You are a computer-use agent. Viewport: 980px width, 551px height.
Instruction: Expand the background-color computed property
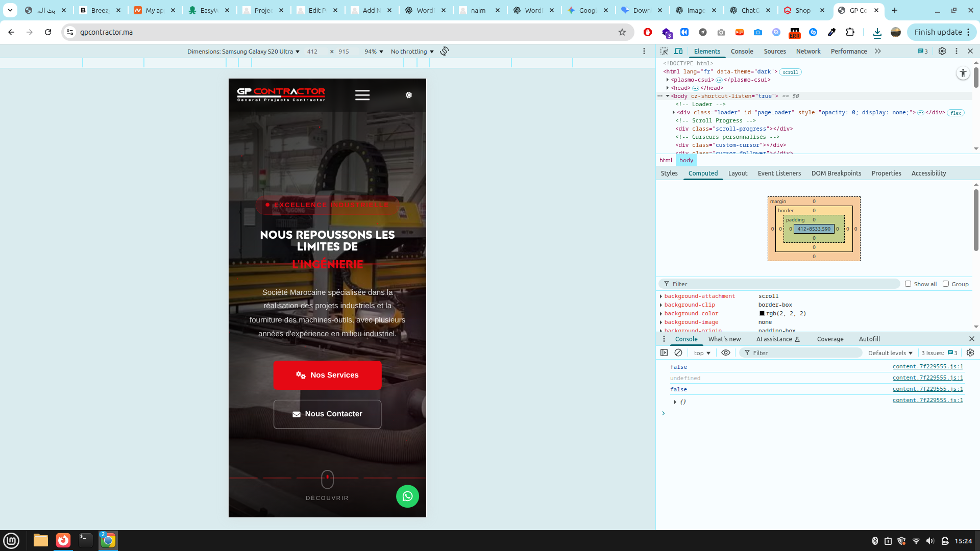tap(661, 314)
